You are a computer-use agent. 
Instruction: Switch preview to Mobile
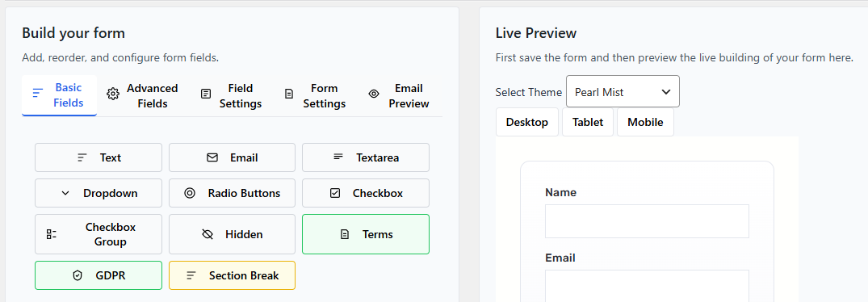click(645, 122)
